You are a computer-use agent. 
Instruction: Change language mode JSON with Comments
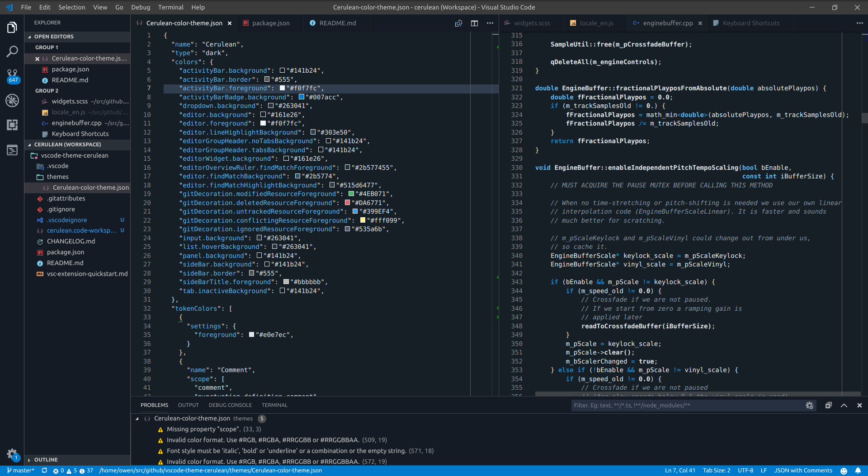tap(803, 471)
